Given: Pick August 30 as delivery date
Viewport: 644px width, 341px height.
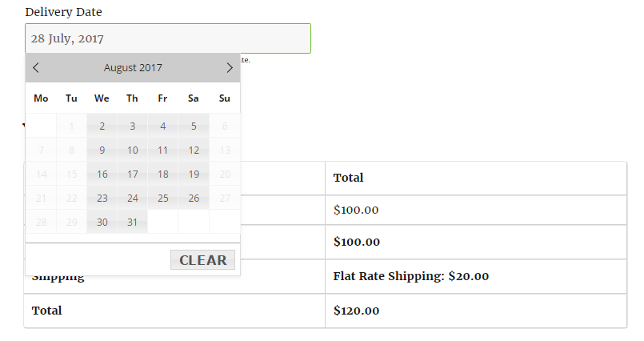Looking at the screenshot, I should tap(102, 222).
